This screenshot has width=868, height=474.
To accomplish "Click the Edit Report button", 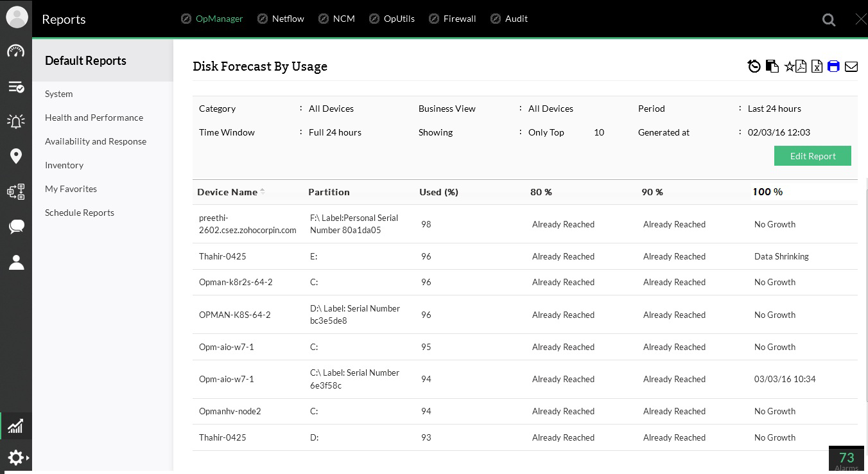I will [x=812, y=156].
